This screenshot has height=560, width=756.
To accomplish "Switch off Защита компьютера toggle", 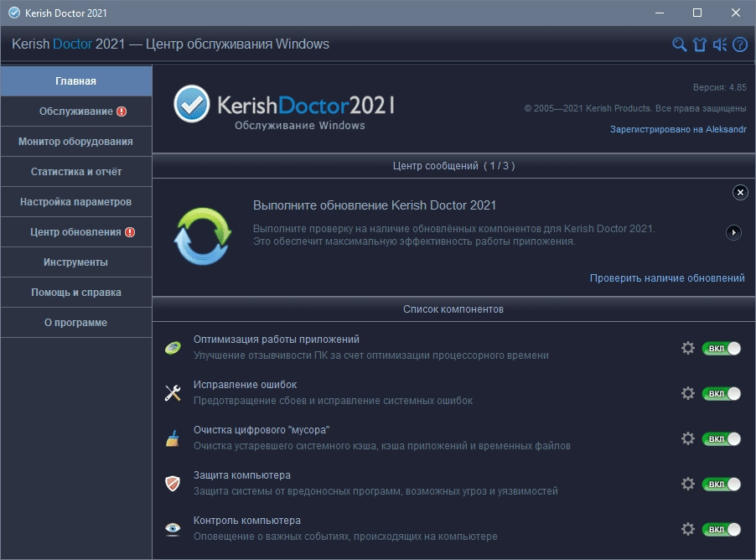I will pyautogui.click(x=722, y=485).
